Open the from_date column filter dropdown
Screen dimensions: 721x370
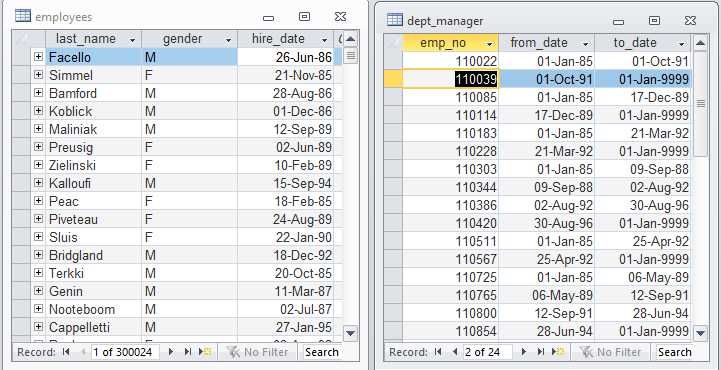coord(585,44)
